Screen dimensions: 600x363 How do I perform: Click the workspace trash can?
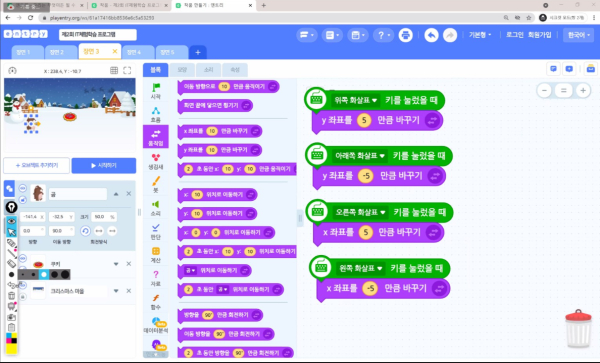click(x=578, y=329)
